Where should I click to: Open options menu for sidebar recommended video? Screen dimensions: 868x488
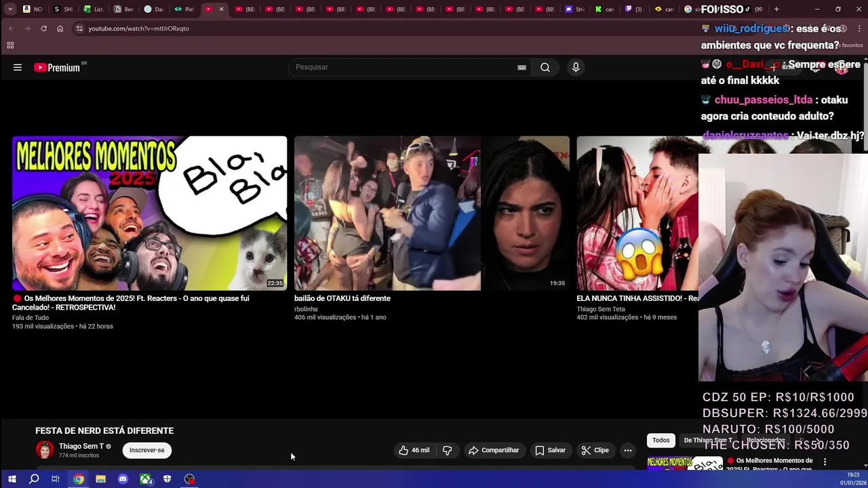tap(825, 462)
